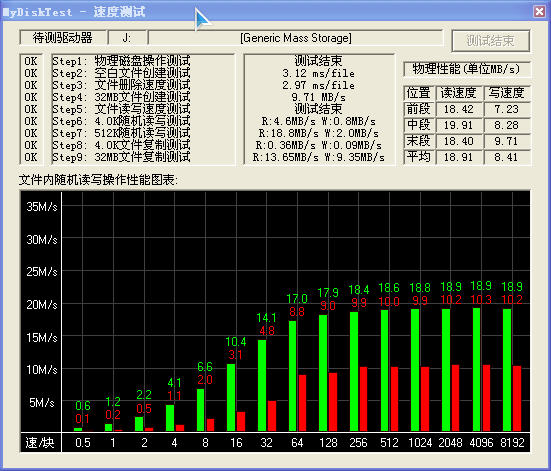The height and width of the screenshot is (471, 551).
Task: Close the MyDiskTest window
Action: 539,11
